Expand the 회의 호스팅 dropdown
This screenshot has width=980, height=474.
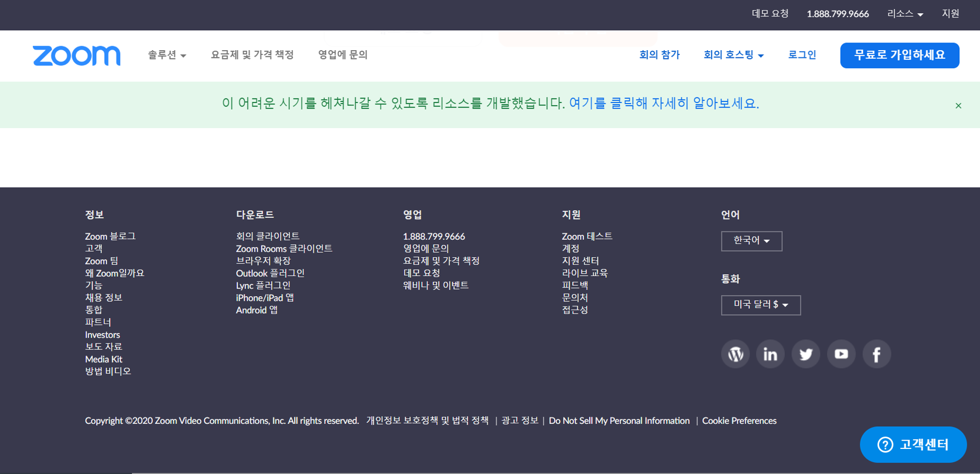point(734,55)
